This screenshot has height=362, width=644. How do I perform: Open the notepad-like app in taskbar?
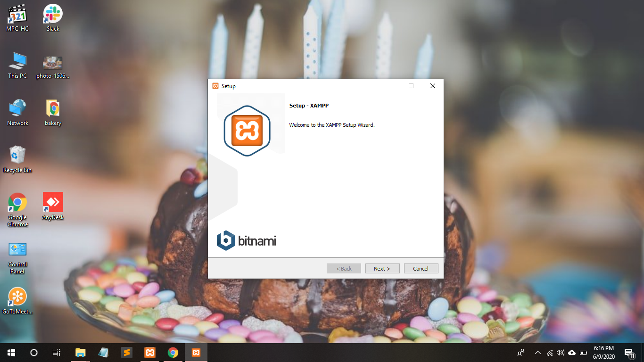[x=103, y=353]
